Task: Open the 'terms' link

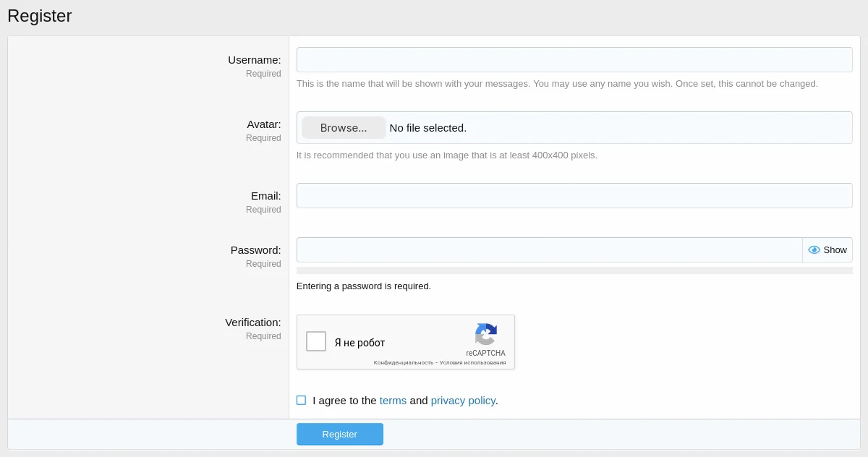Action: tap(393, 400)
